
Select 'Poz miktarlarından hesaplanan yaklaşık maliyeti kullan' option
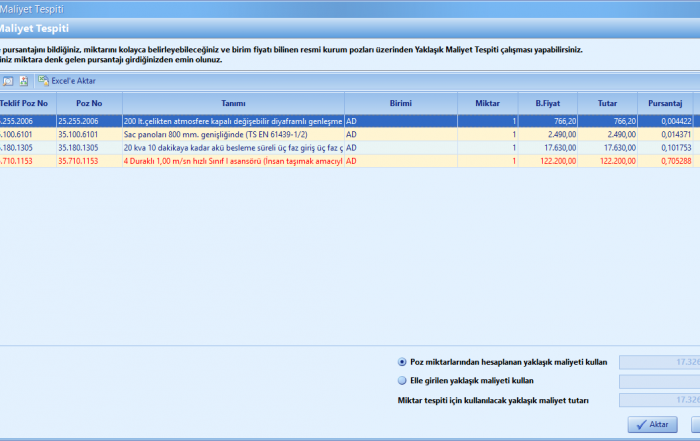[x=402, y=362]
